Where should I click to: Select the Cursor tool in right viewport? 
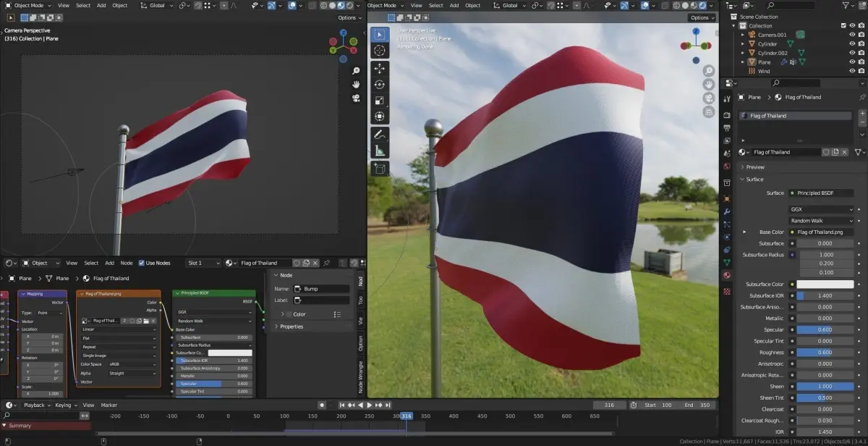380,51
